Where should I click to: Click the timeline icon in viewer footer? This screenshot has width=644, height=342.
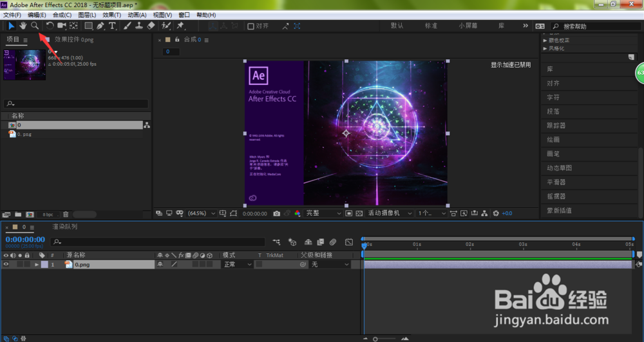click(475, 213)
